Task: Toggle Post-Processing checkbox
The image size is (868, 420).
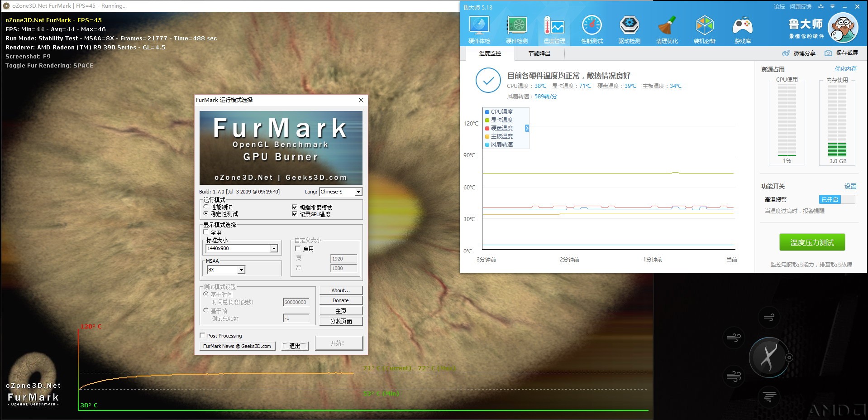Action: coord(202,335)
